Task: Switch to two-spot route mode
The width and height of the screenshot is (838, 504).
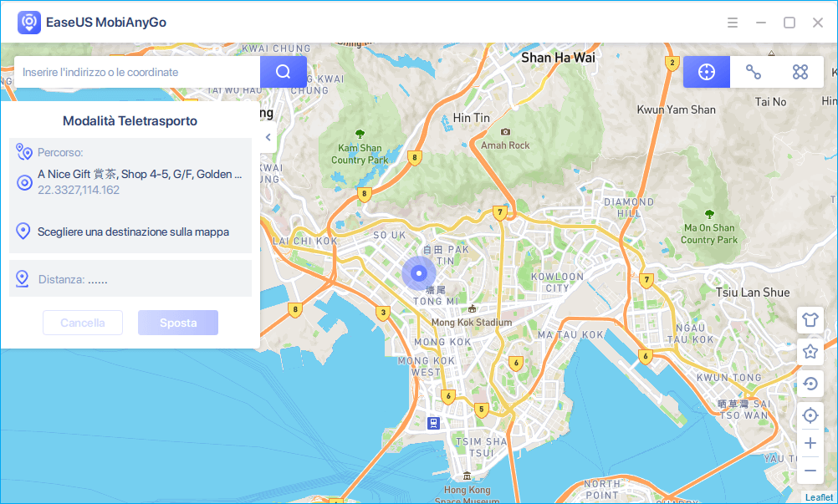Action: [x=754, y=72]
